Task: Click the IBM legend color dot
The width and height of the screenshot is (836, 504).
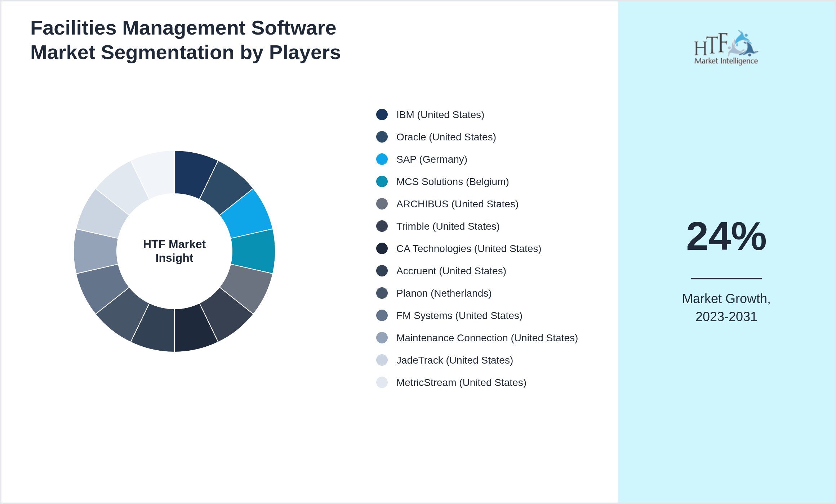Action: tap(382, 114)
